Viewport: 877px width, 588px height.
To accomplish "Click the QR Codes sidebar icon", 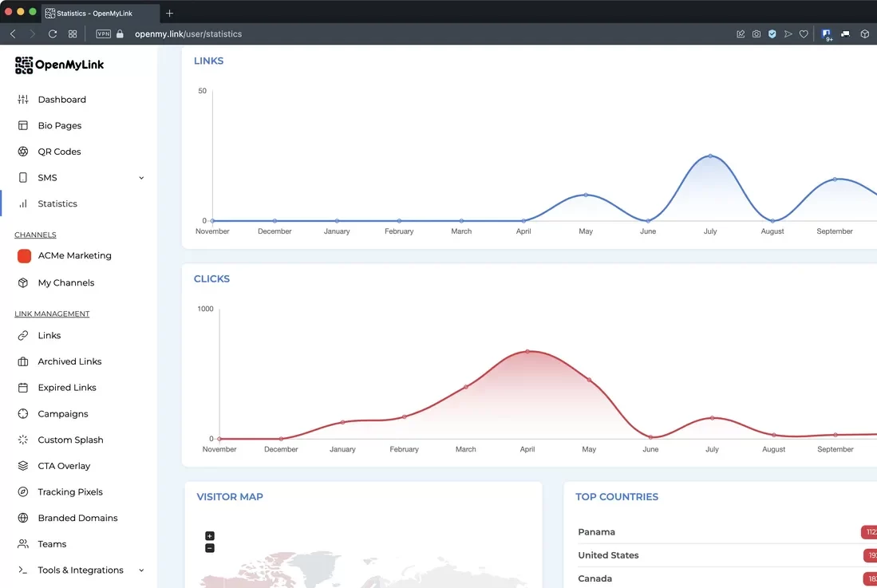I will (23, 152).
